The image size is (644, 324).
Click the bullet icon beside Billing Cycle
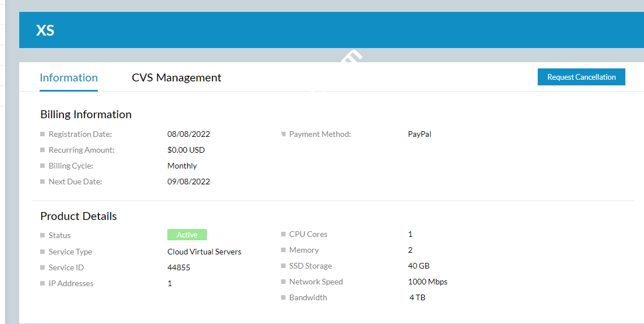pyautogui.click(x=43, y=166)
